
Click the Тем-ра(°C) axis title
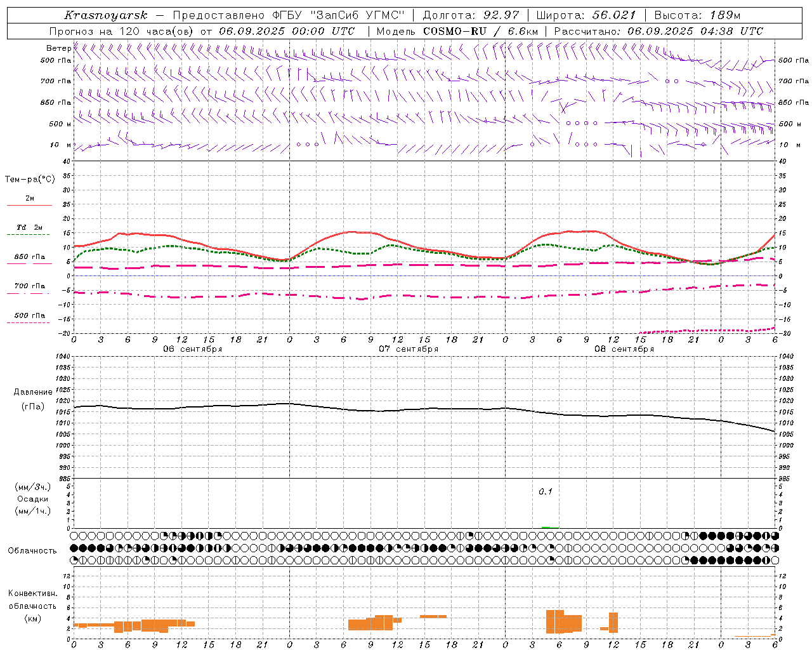click(30, 180)
